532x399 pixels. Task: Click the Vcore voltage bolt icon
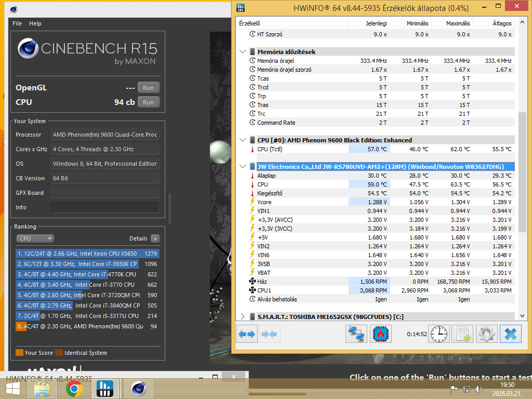(x=252, y=202)
